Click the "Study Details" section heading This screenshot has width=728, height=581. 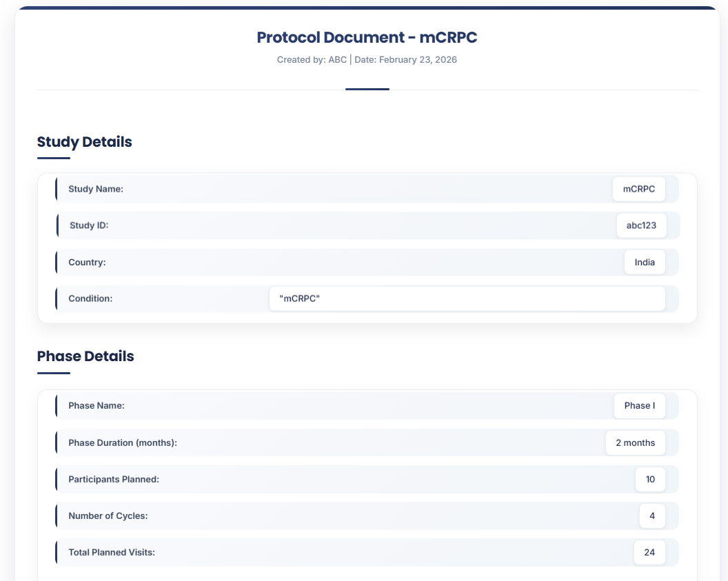tap(84, 142)
